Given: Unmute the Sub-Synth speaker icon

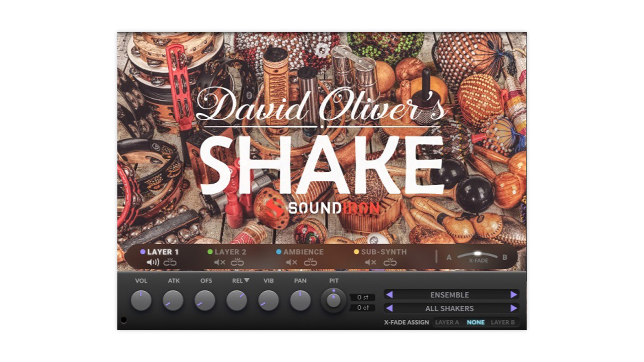Looking at the screenshot, I should pos(370,262).
